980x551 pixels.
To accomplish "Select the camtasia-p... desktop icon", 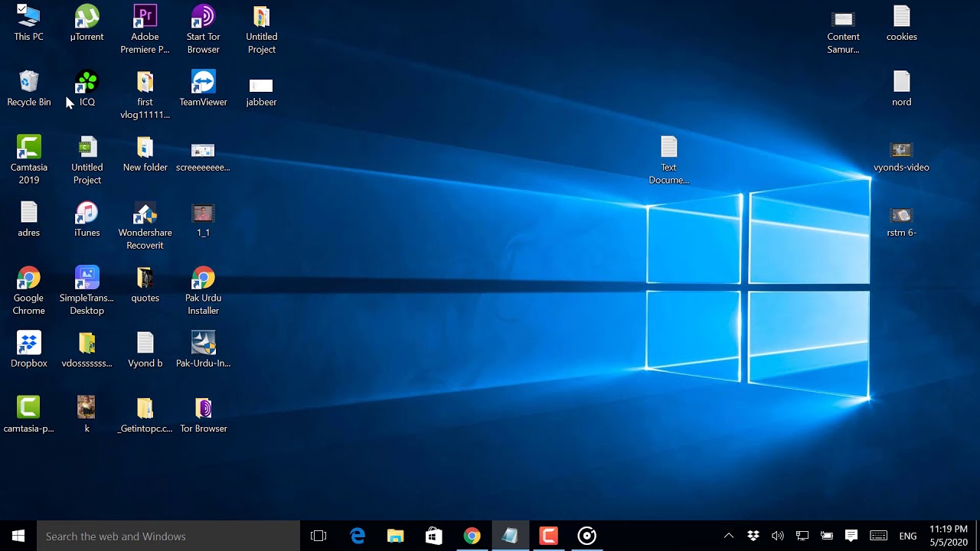I will (28, 416).
